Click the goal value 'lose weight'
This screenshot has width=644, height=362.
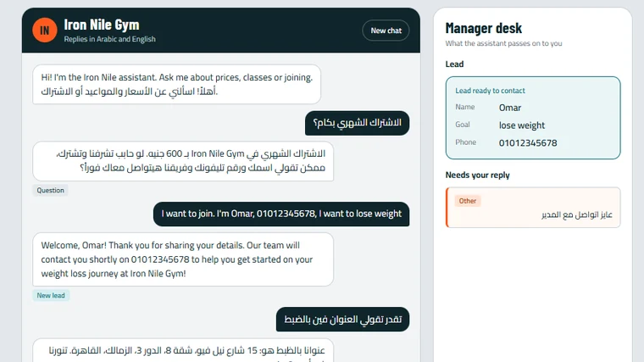(522, 125)
